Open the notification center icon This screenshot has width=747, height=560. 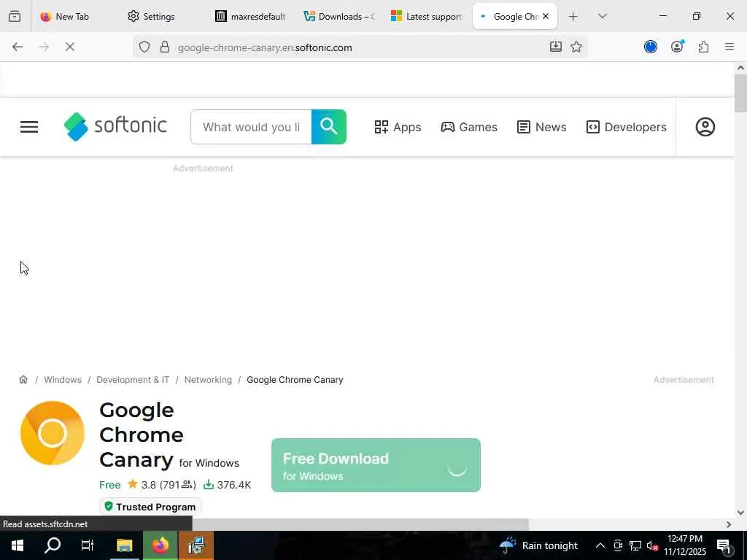pyautogui.click(x=724, y=545)
